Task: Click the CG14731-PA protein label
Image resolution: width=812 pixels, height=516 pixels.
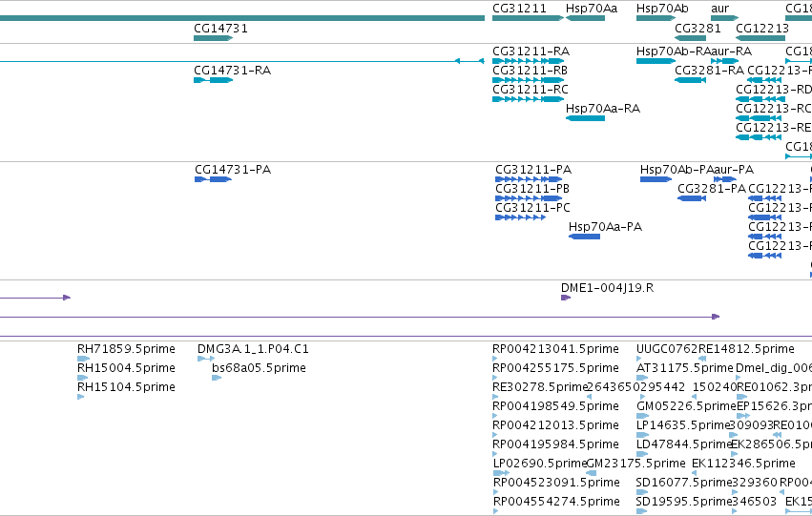Action: point(233,170)
